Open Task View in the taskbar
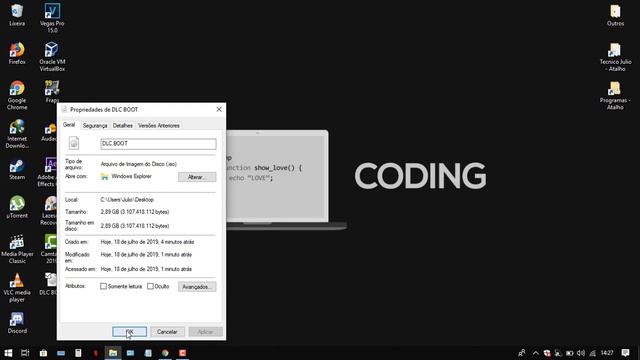The width and height of the screenshot is (640, 360). pyautogui.click(x=25, y=353)
